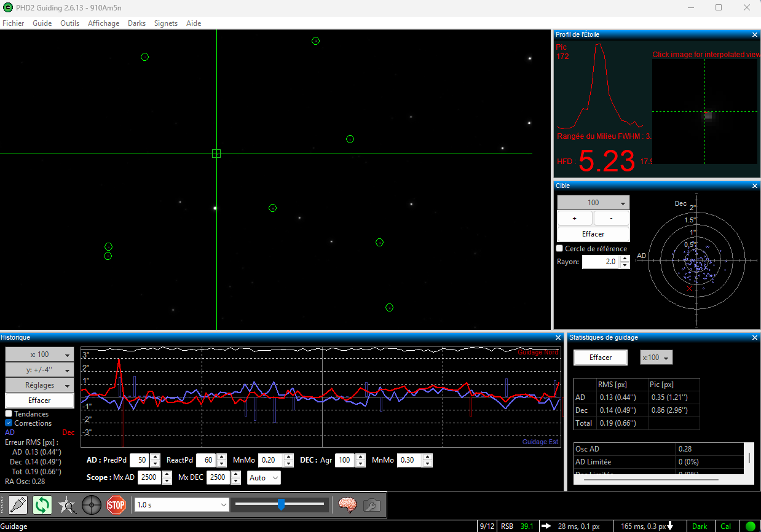
Task: Increase the PredPd value with up arrow
Action: point(155,457)
